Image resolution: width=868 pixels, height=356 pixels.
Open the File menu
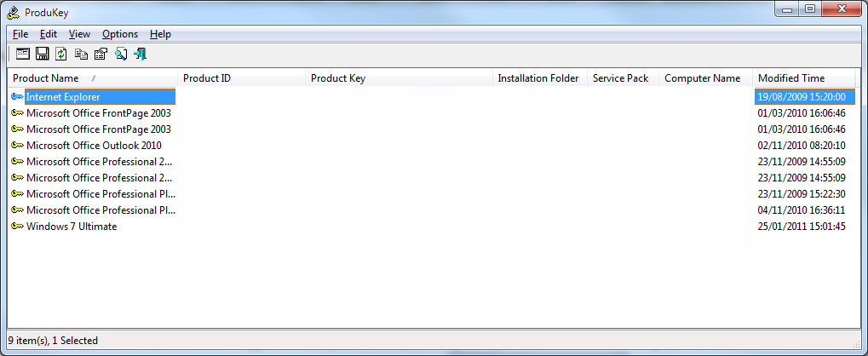coord(20,34)
